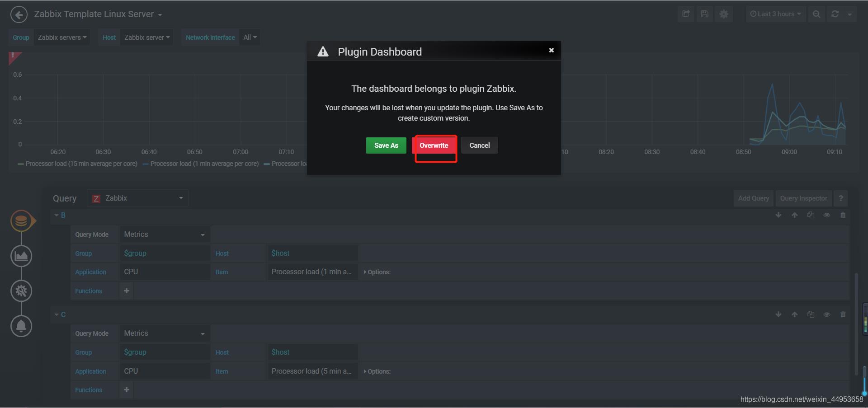
Task: Click the panel alert corner exclamation icon
Action: coord(14,57)
